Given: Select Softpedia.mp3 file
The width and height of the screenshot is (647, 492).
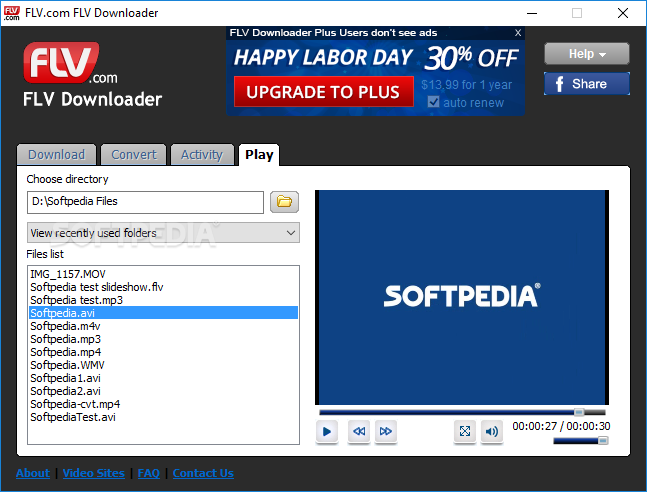Looking at the screenshot, I should [x=163, y=339].
